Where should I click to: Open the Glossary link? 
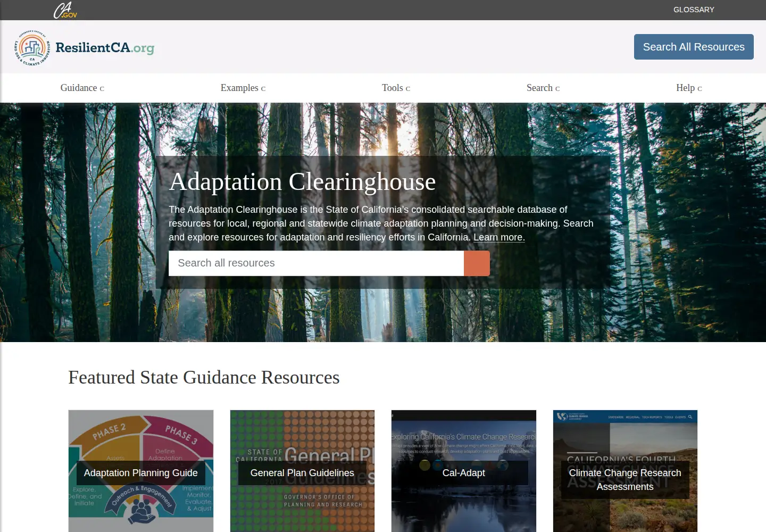coord(694,10)
